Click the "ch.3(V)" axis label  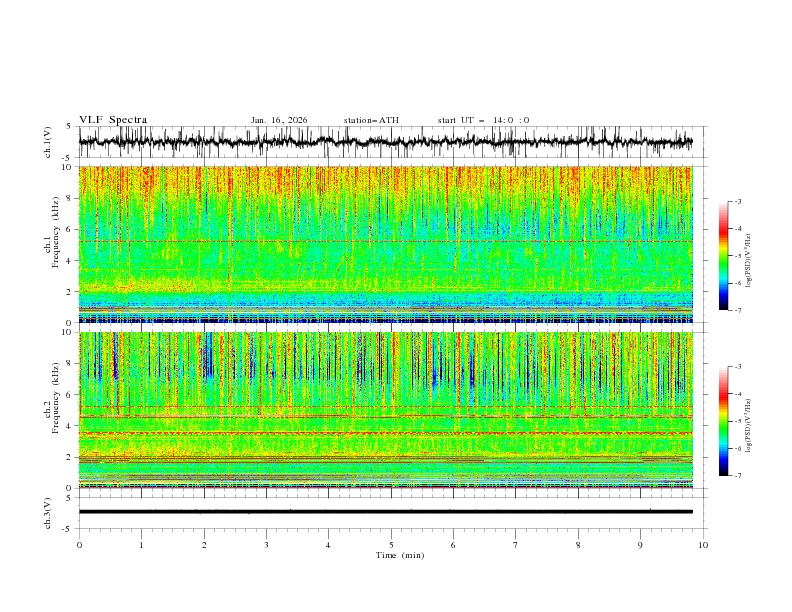click(48, 513)
